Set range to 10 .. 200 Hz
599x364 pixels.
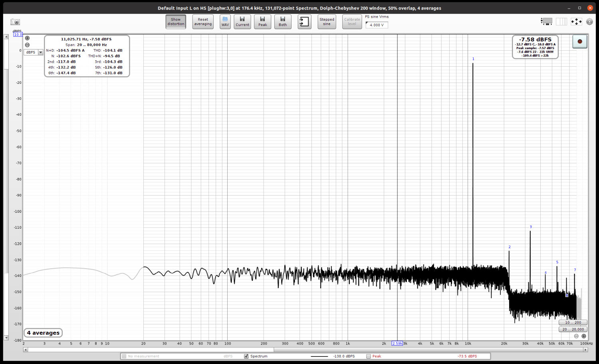pyautogui.click(x=573, y=322)
